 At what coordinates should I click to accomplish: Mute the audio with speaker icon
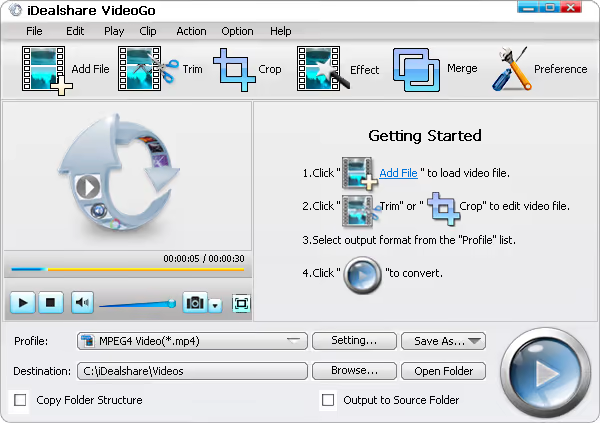(82, 302)
